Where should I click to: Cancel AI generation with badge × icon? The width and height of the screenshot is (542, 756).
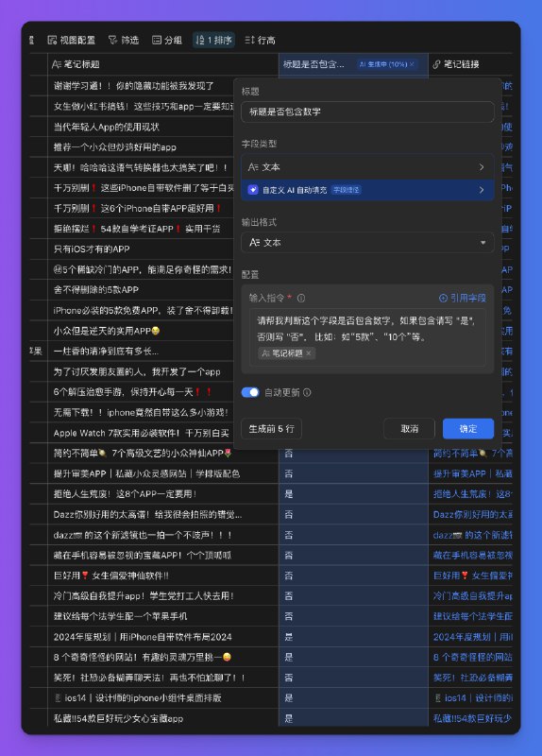(x=412, y=64)
